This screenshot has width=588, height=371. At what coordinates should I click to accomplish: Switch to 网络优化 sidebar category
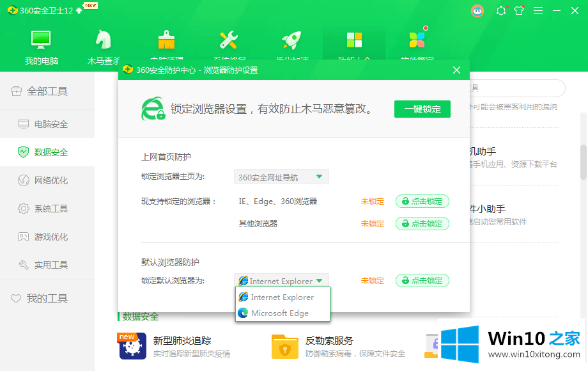(50, 180)
